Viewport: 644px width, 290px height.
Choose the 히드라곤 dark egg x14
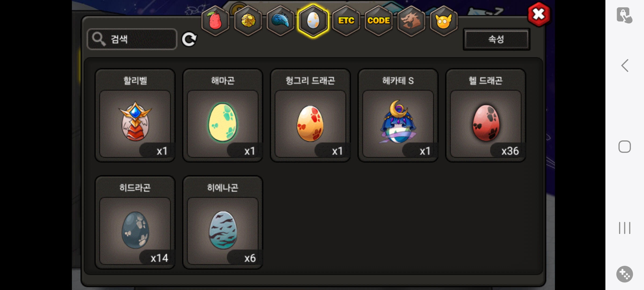click(x=135, y=223)
